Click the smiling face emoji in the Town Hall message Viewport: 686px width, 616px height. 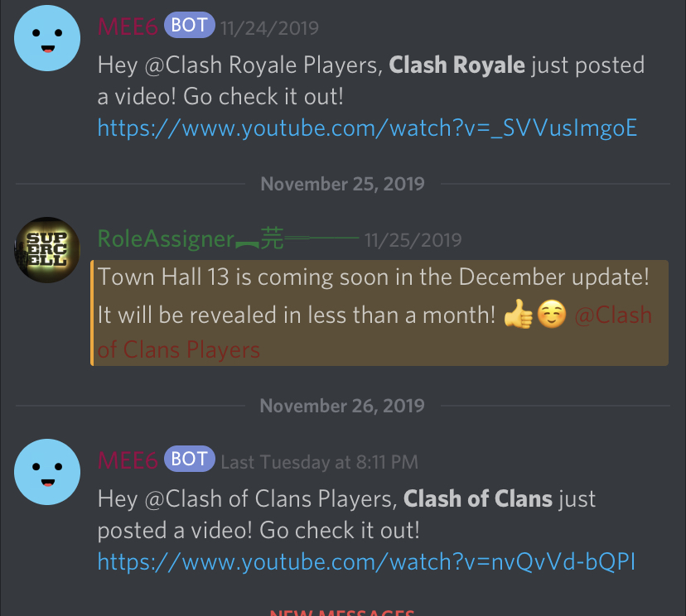pyautogui.click(x=552, y=314)
